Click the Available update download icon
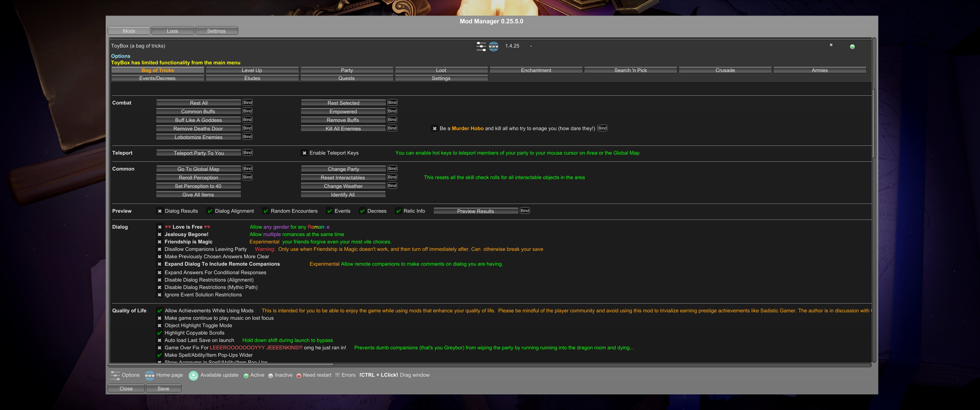 coord(193,375)
